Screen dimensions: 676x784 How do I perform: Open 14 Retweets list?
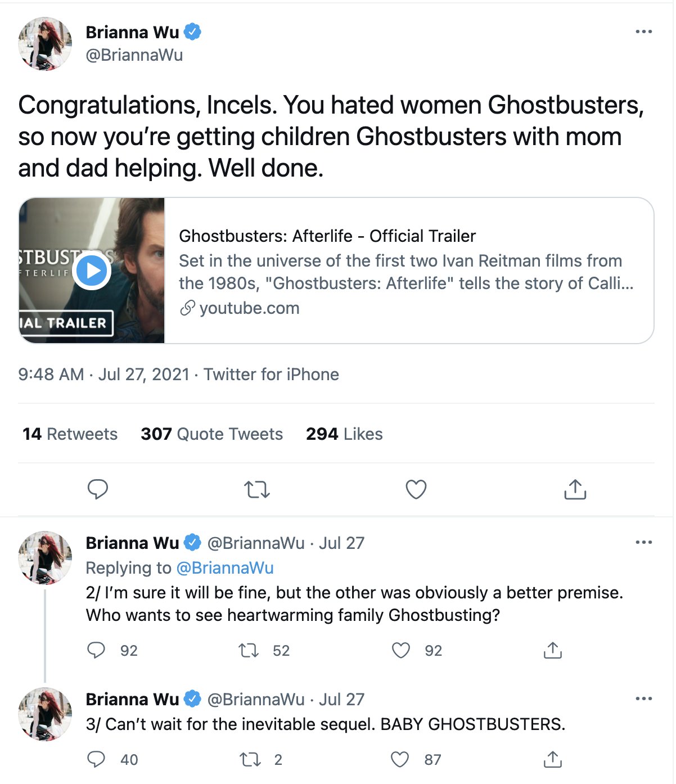point(70,434)
